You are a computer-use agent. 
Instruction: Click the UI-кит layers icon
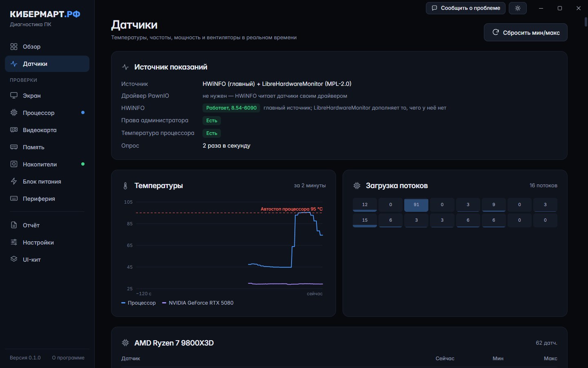[x=14, y=260]
